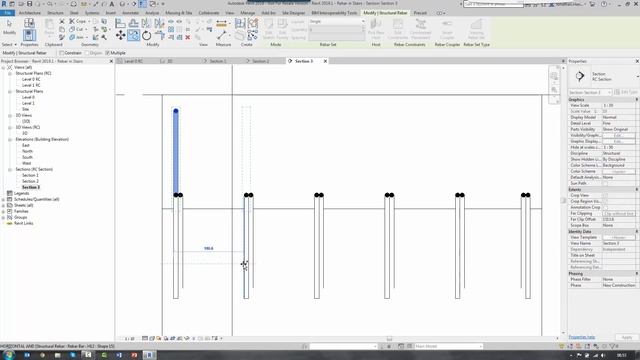The height and width of the screenshot is (360, 640).
Task: Toggle the Constrain checkbox
Action: coord(62,53)
